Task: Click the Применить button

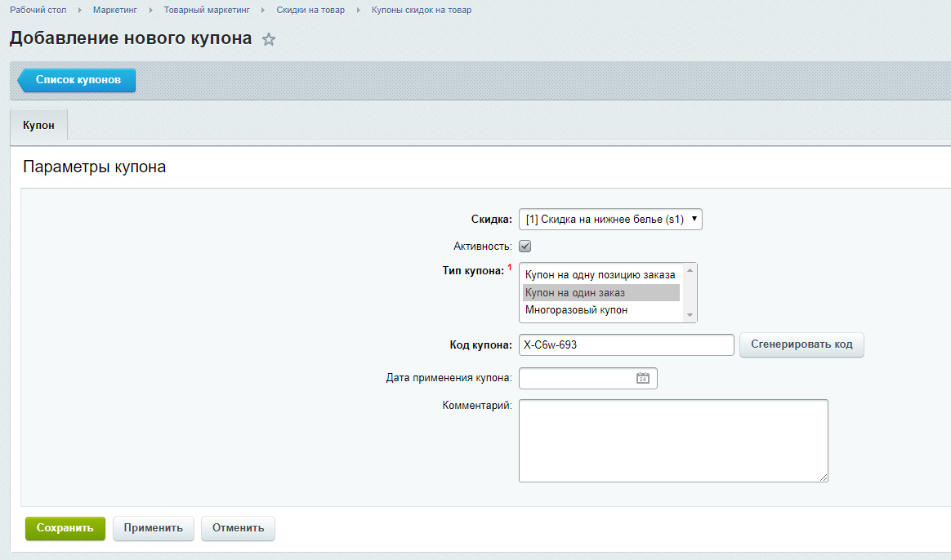Action: (153, 528)
